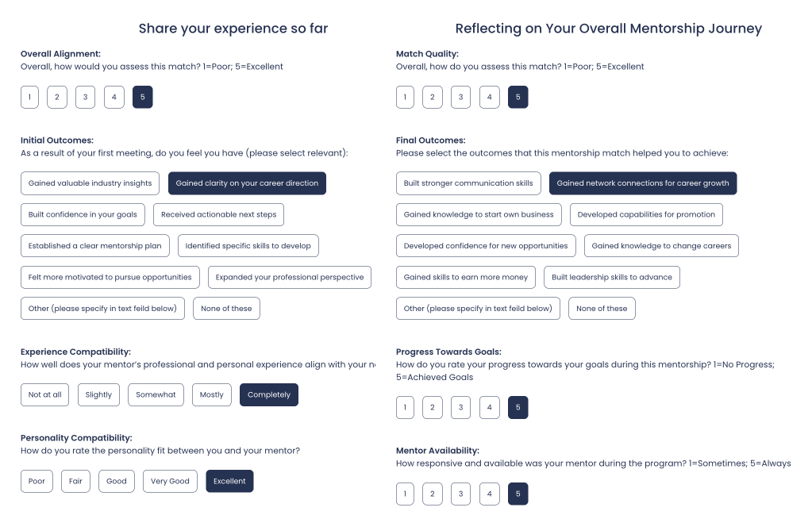This screenshot has width=812, height=519.
Task: Choose 'Expanded your professional perspective'
Action: coord(289,277)
